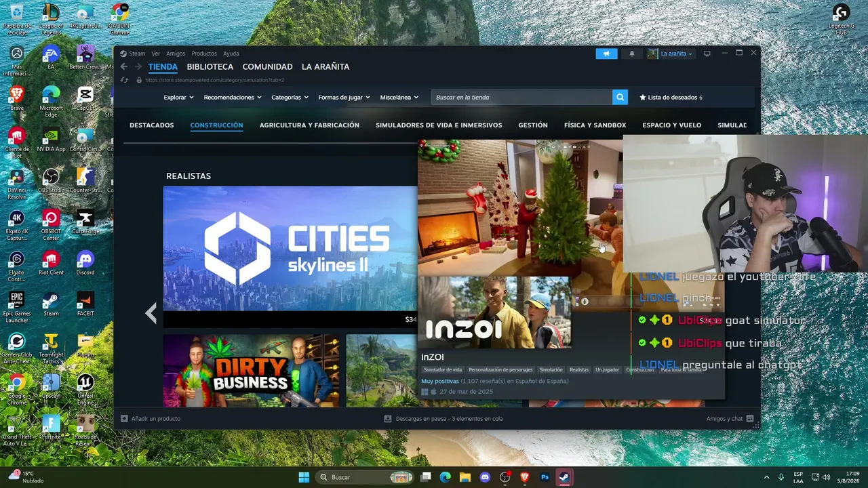Click Añadir un producto

(x=151, y=419)
